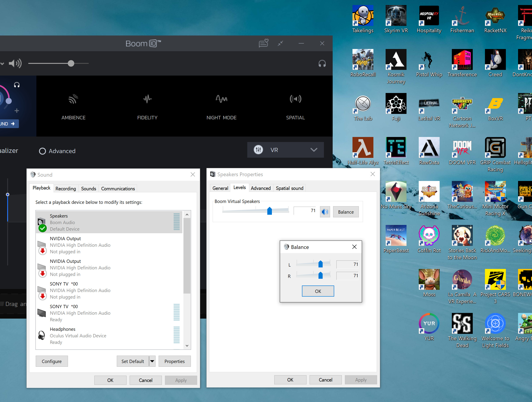Image resolution: width=532 pixels, height=402 pixels.
Task: Switch to the Sounds tab
Action: click(x=88, y=189)
